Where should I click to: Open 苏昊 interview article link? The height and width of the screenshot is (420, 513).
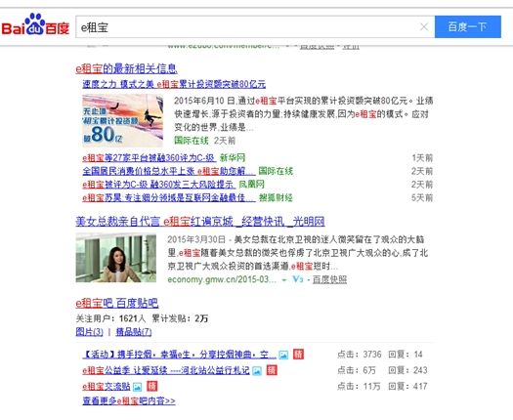(168, 197)
